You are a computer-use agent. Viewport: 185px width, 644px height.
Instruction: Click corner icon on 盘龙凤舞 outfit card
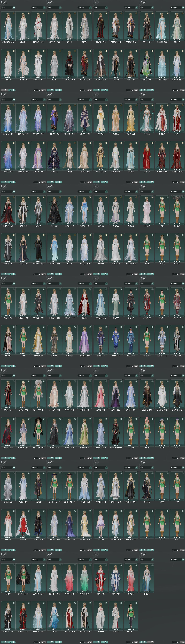click(121, 603)
